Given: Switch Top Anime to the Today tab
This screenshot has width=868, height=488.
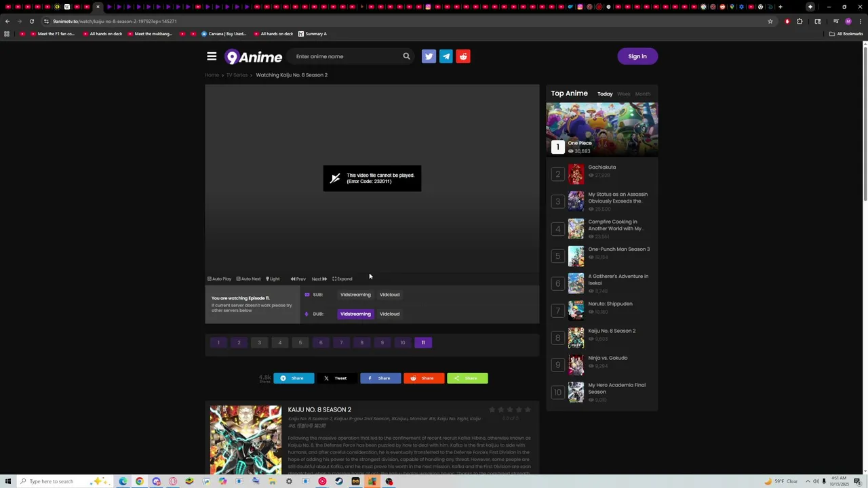Looking at the screenshot, I should point(605,94).
